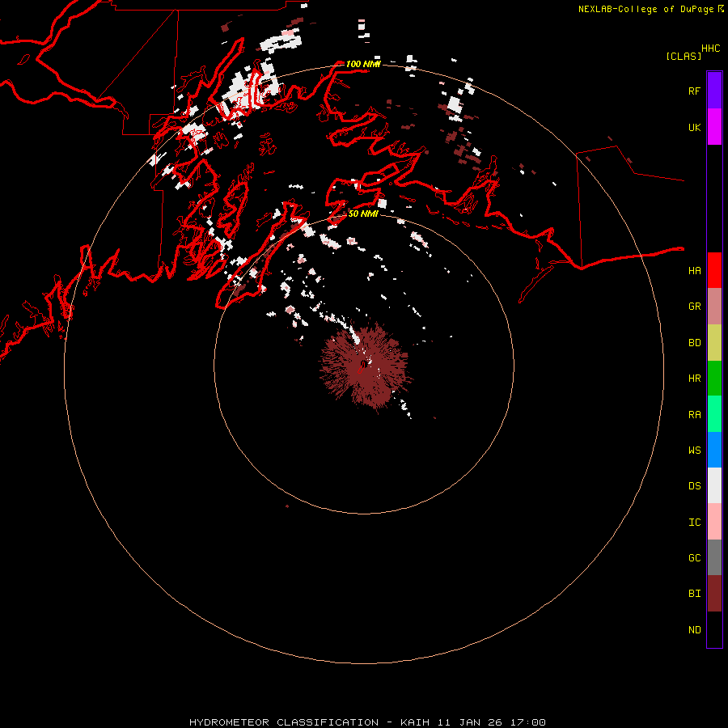Image resolution: width=728 pixels, height=728 pixels.
Task: Click the brown BI legend swatch
Action: coord(714,594)
